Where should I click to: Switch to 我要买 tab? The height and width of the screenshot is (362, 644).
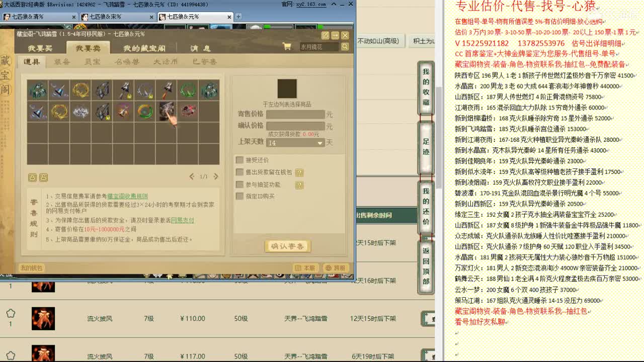tap(40, 48)
